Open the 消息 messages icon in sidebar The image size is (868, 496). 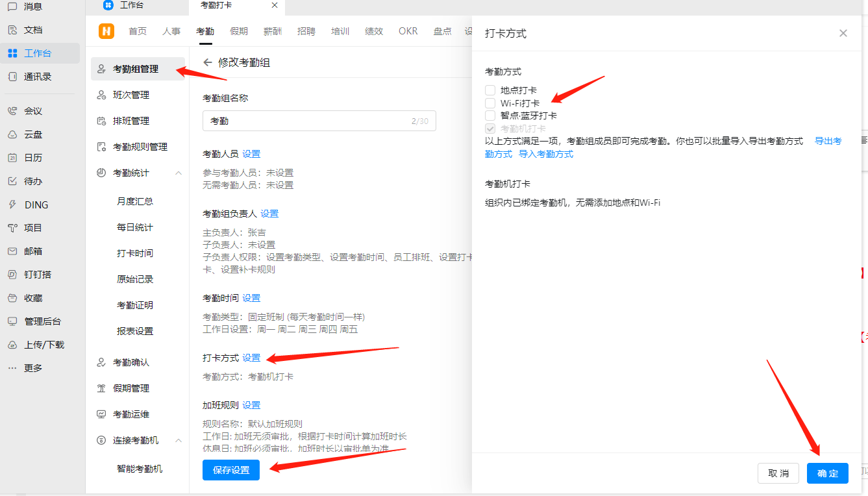[12, 6]
